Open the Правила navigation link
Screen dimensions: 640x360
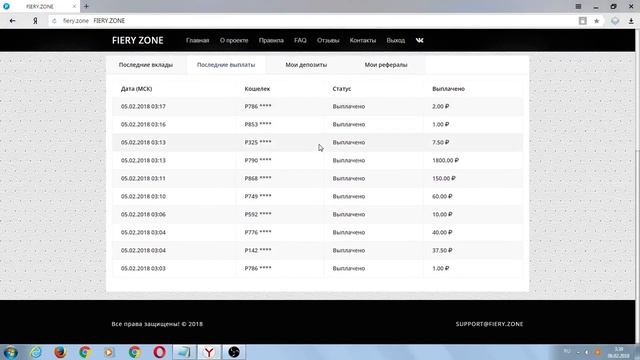click(271, 40)
